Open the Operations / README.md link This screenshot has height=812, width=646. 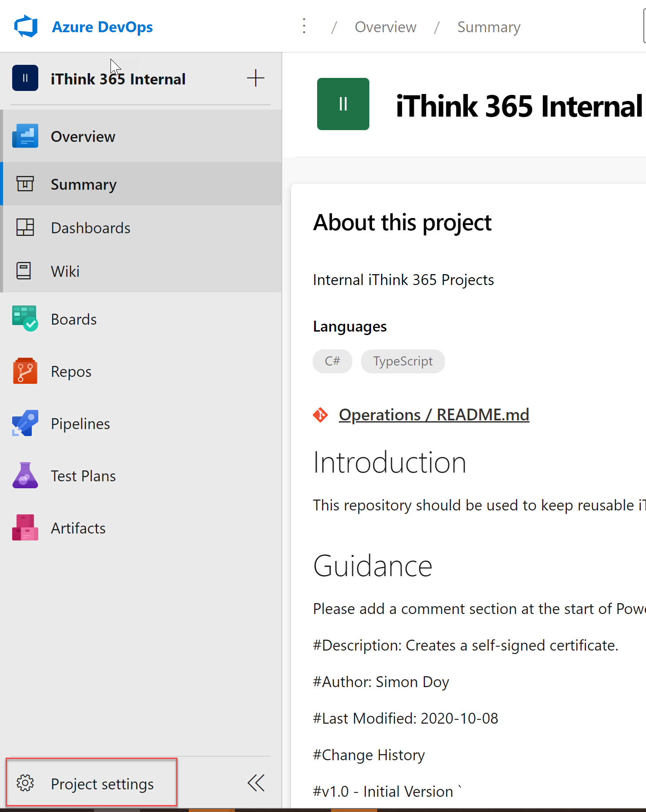click(434, 415)
